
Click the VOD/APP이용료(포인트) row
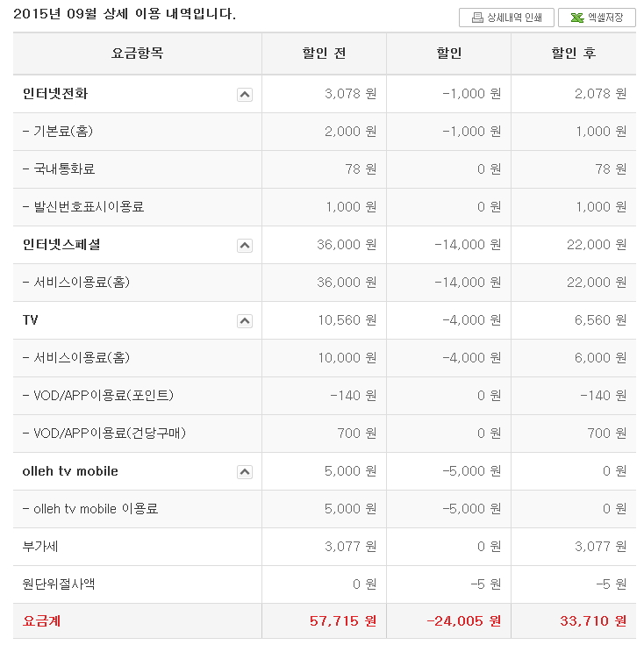[x=325, y=396]
